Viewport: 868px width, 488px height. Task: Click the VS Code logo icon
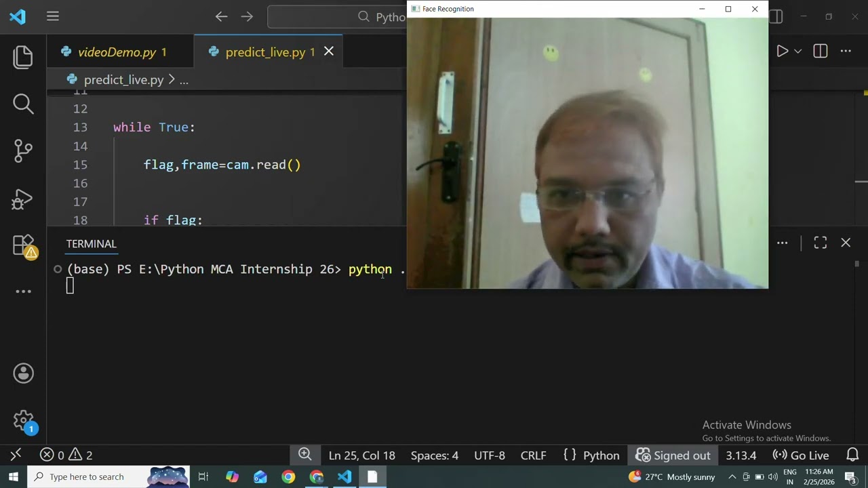point(18,16)
